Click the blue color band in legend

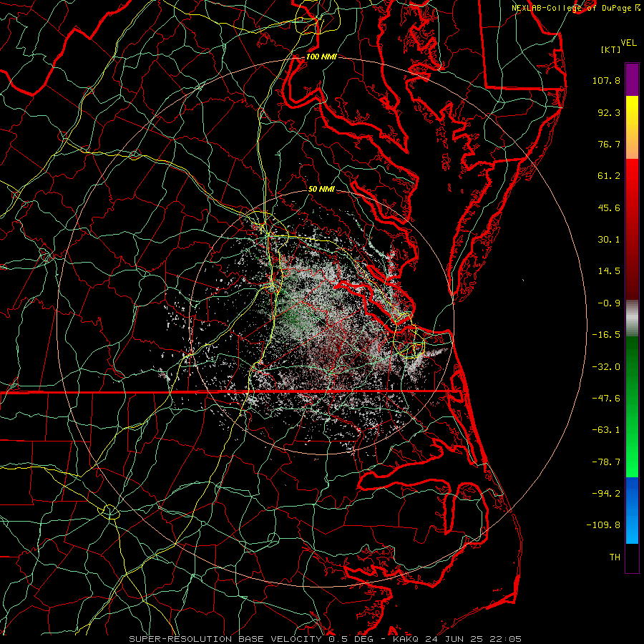(x=632, y=510)
